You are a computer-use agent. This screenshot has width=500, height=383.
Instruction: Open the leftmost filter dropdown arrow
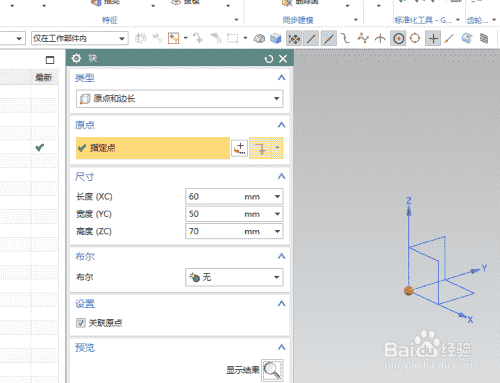[19, 39]
